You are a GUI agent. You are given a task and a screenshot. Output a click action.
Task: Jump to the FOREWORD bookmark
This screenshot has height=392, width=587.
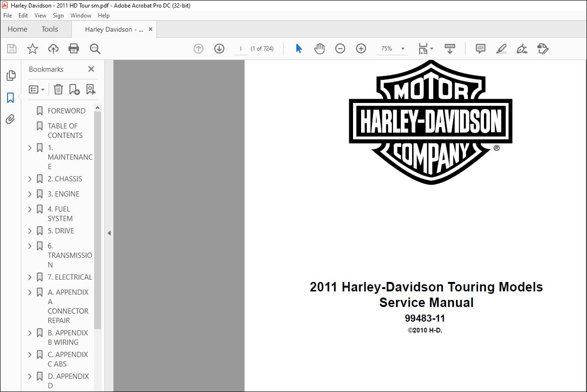pyautogui.click(x=67, y=111)
